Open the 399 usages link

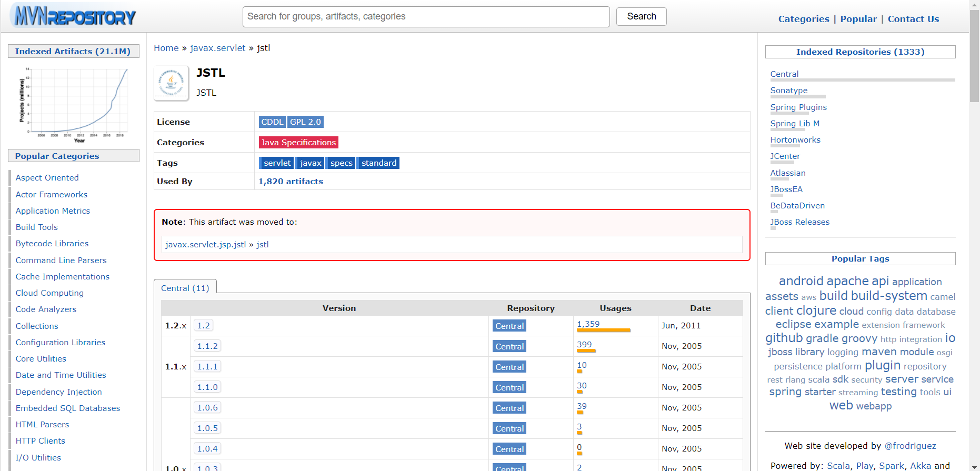584,344
